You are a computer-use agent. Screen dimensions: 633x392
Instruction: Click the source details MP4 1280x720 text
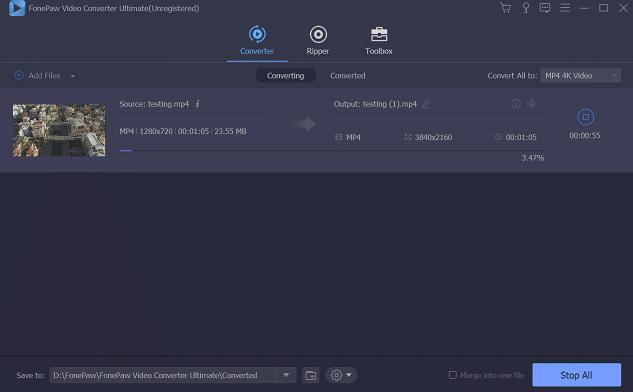tap(183, 131)
